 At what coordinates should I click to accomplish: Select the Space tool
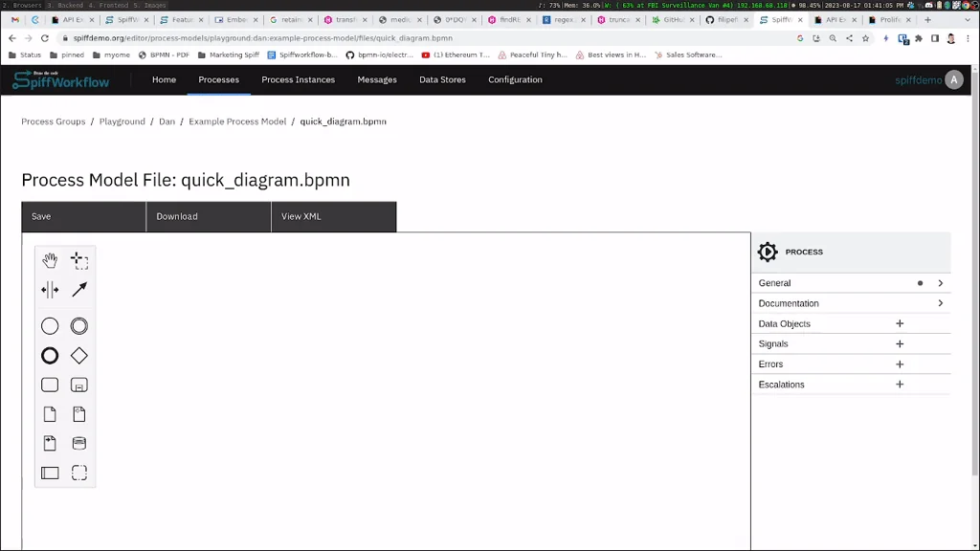tap(50, 288)
